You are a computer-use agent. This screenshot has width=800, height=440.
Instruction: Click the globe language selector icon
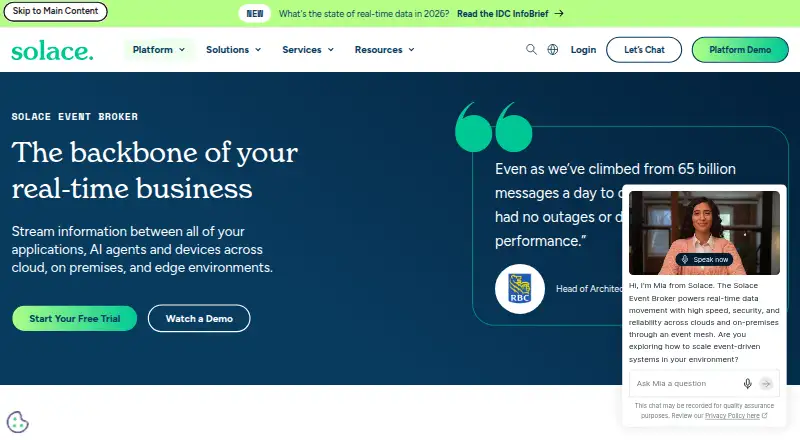(x=553, y=50)
